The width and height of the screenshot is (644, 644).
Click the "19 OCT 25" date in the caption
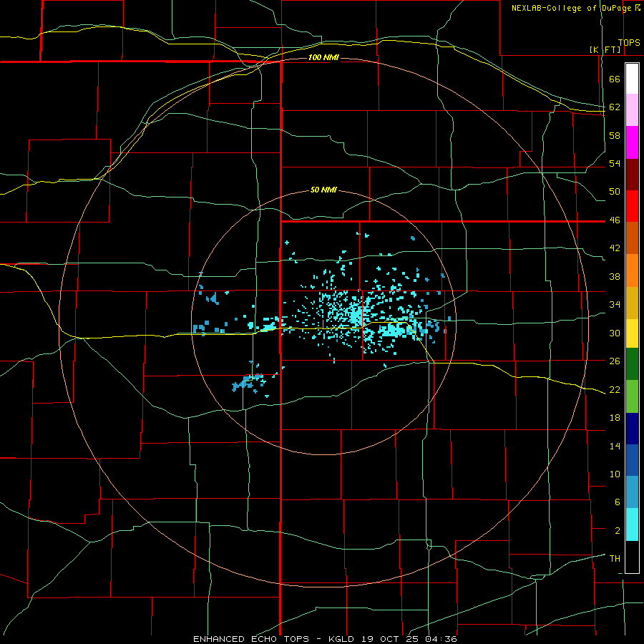[390, 639]
